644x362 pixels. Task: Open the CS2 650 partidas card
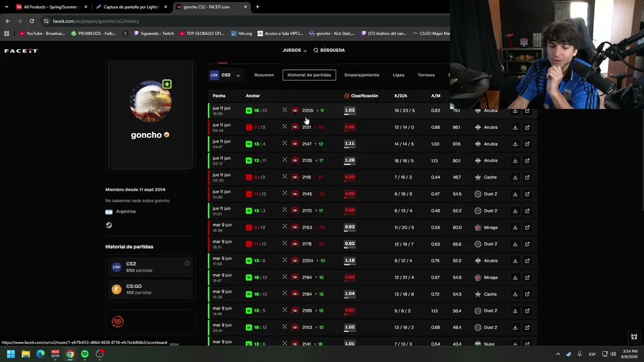pyautogui.click(x=151, y=267)
